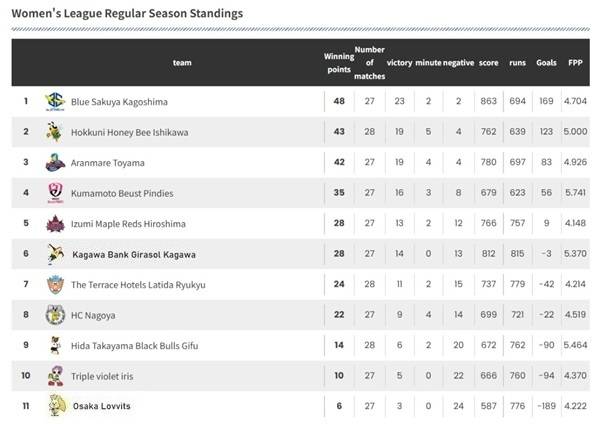The image size is (600, 424).
Task: Click the Hida Takayama Black Bulls logo
Action: [54, 345]
